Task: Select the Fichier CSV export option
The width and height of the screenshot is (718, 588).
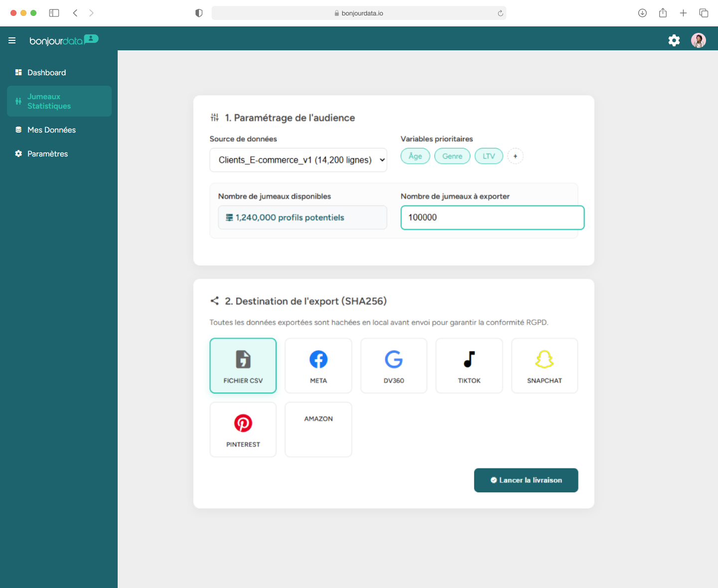Action: [243, 366]
